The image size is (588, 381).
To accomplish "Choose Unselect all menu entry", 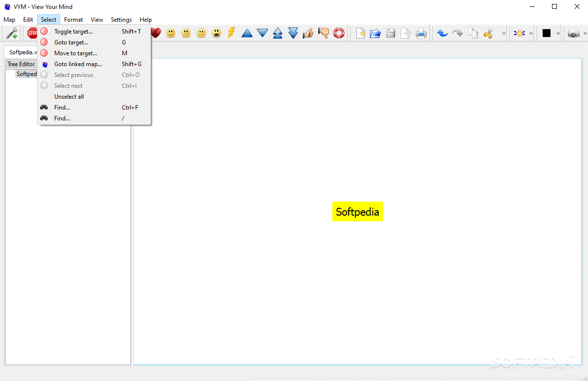I will click(x=94, y=96).
